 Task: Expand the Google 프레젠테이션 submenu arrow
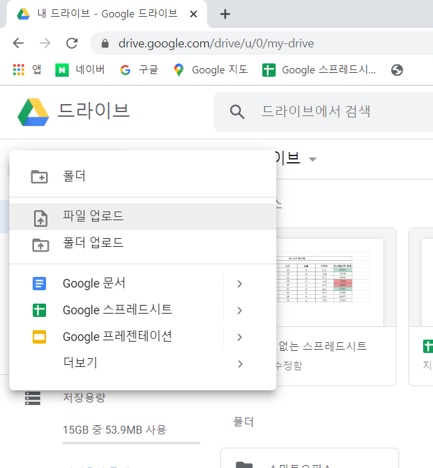pyautogui.click(x=240, y=337)
